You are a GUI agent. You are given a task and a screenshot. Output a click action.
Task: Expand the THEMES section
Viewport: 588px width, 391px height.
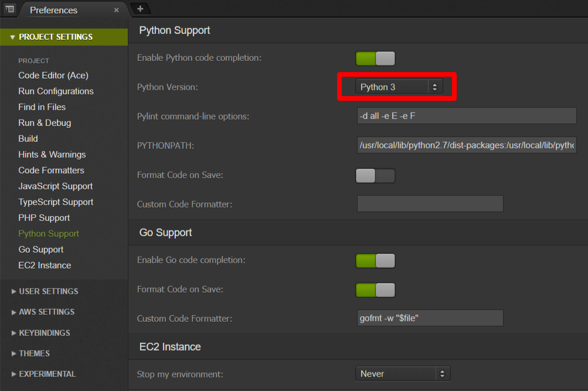(33, 353)
